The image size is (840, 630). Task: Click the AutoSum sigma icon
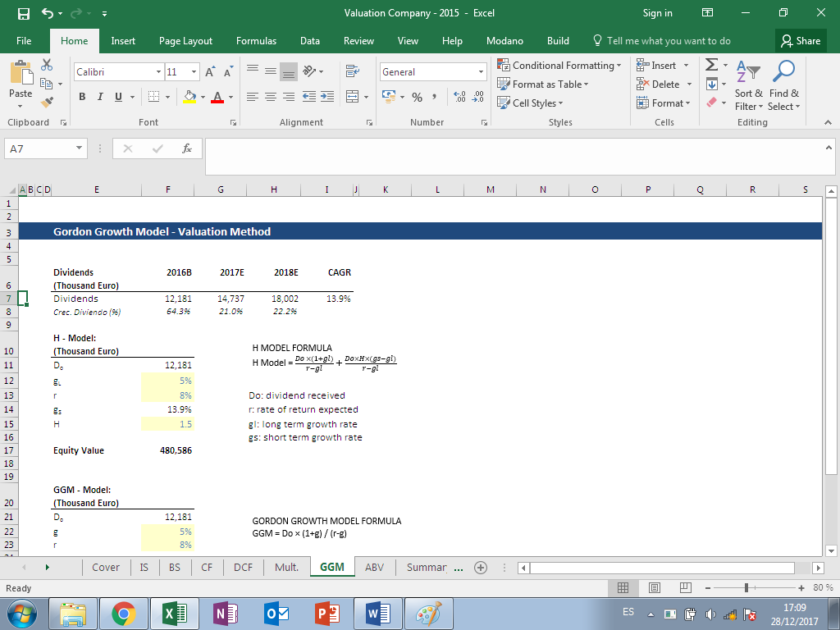[711, 65]
